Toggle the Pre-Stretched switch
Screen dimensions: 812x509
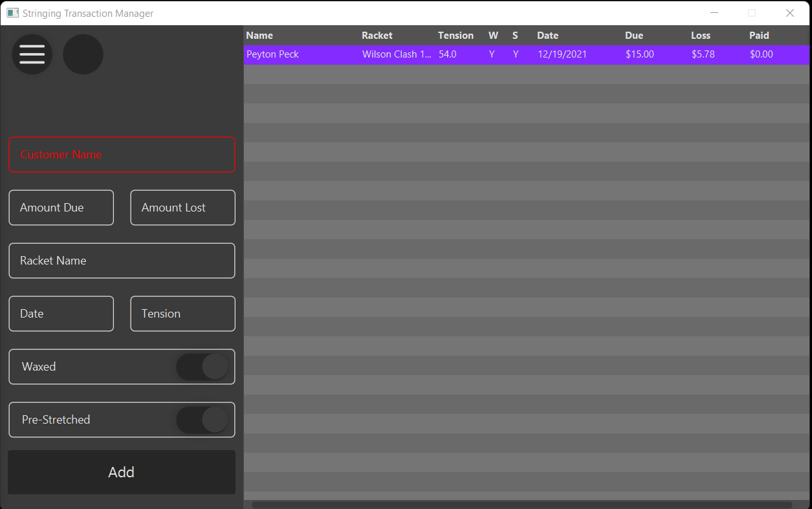202,420
